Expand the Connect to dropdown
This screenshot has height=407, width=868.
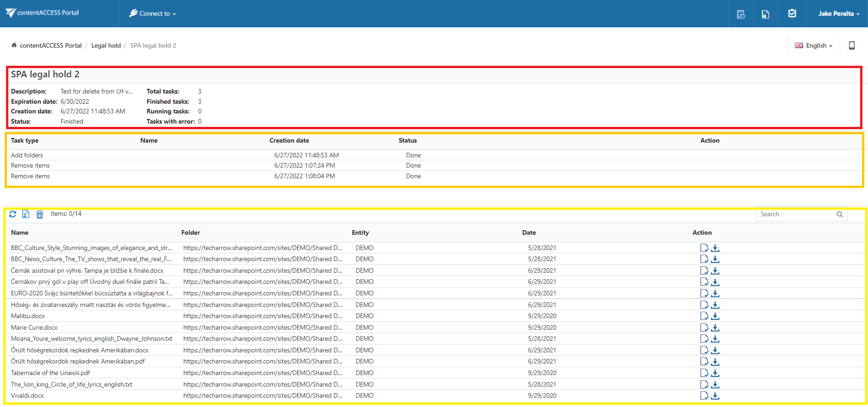click(x=152, y=13)
